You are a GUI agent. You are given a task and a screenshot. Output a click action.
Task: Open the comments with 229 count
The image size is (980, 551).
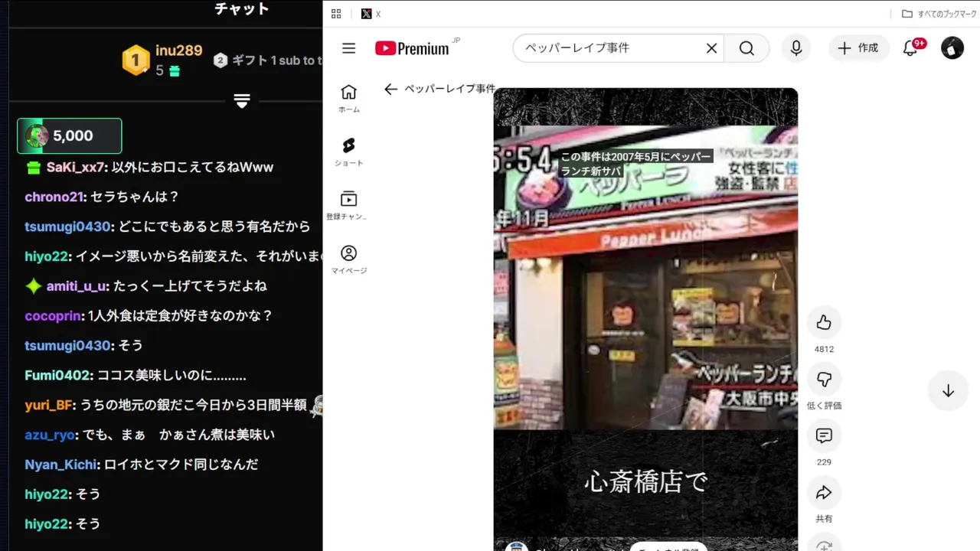coord(824,436)
